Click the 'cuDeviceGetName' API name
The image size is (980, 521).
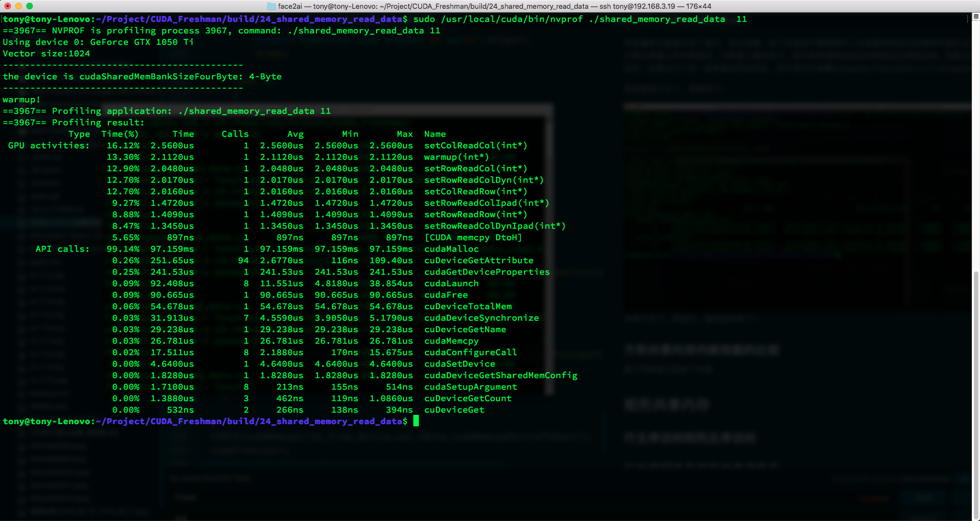pos(465,329)
